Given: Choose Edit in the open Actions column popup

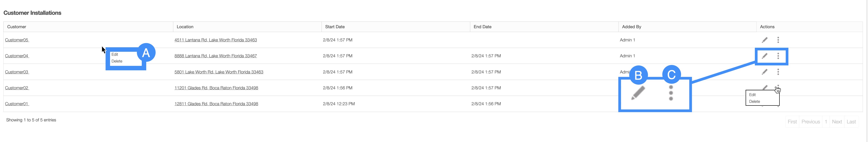Looking at the screenshot, I should (x=752, y=95).
